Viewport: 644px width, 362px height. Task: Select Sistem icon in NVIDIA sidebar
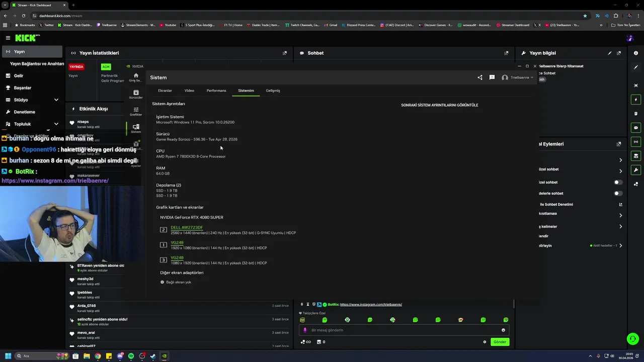[136, 129]
